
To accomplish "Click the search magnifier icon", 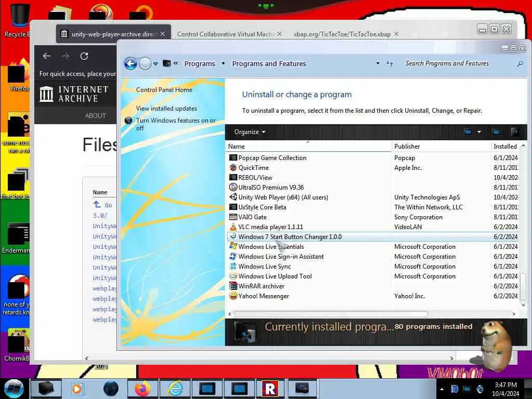I will 520,63.
